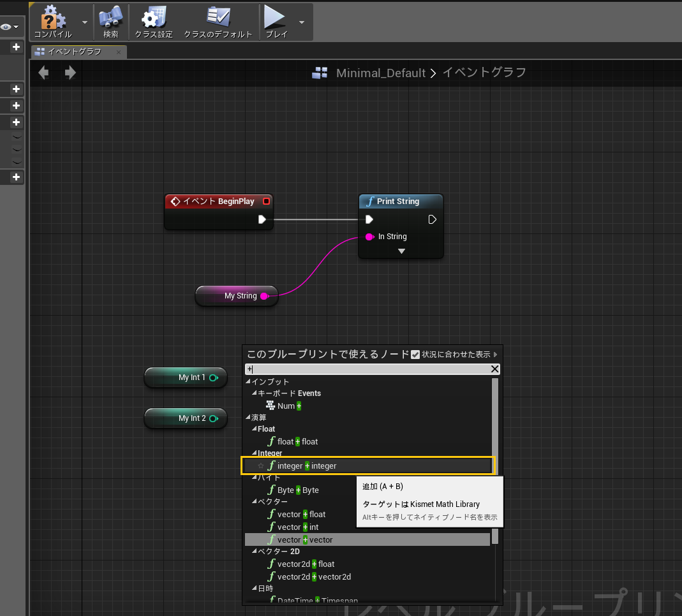This screenshot has width=682, height=616.
Task: Click the Print String exec output pin
Action: (x=432, y=219)
